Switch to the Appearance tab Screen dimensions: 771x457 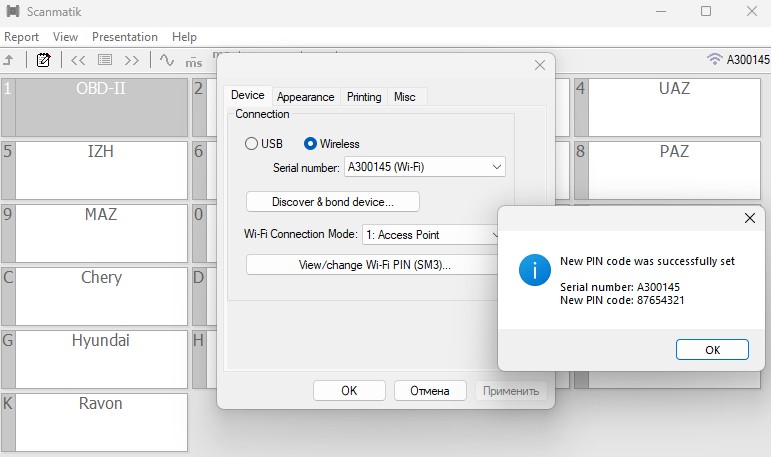tap(305, 97)
